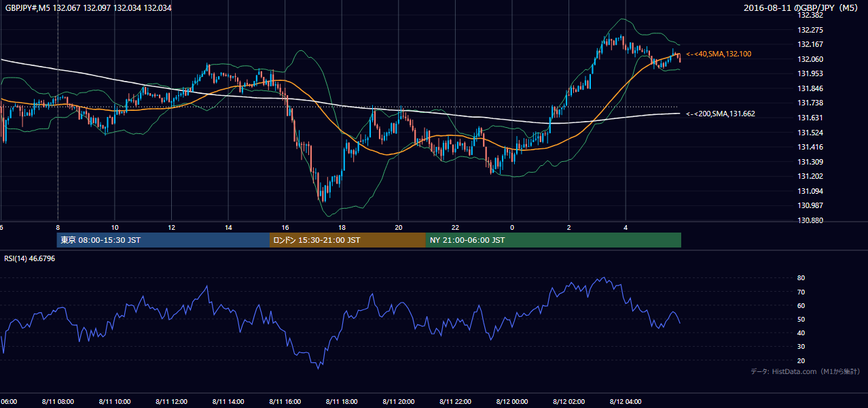868x408 pixels.
Task: Click RSI scale value 60
Action: 801,305
